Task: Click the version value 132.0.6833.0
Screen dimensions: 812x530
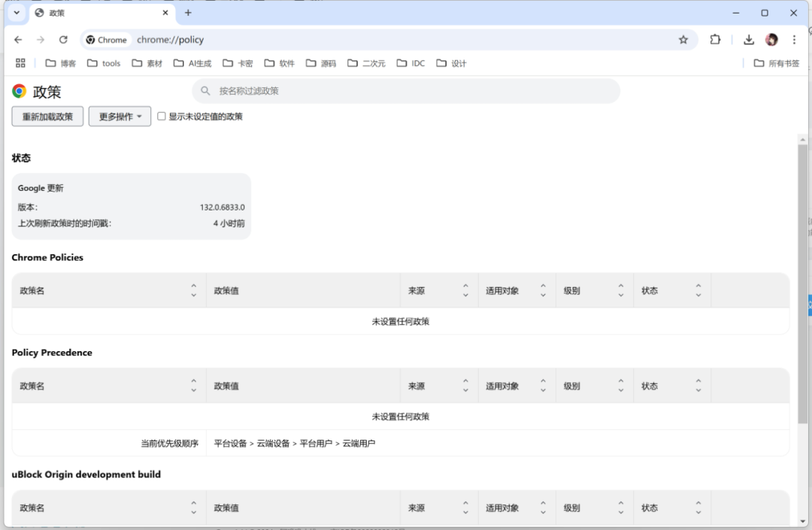Action: click(222, 207)
